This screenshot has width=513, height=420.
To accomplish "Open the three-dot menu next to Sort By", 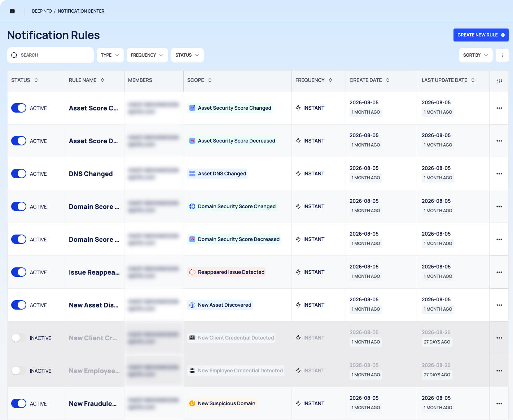I will [x=502, y=55].
